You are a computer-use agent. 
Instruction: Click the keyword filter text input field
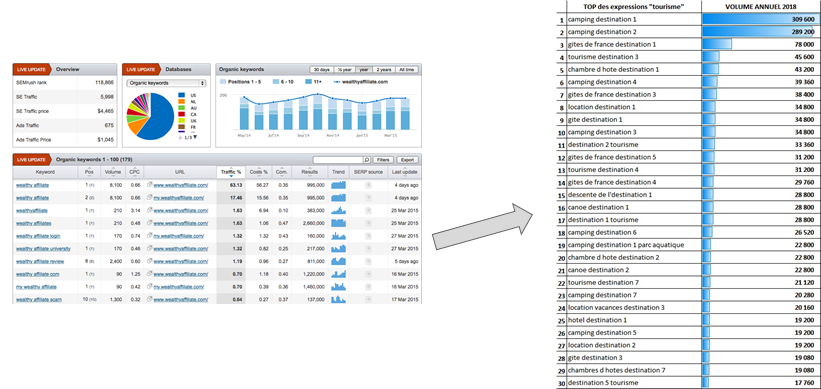click(338, 160)
